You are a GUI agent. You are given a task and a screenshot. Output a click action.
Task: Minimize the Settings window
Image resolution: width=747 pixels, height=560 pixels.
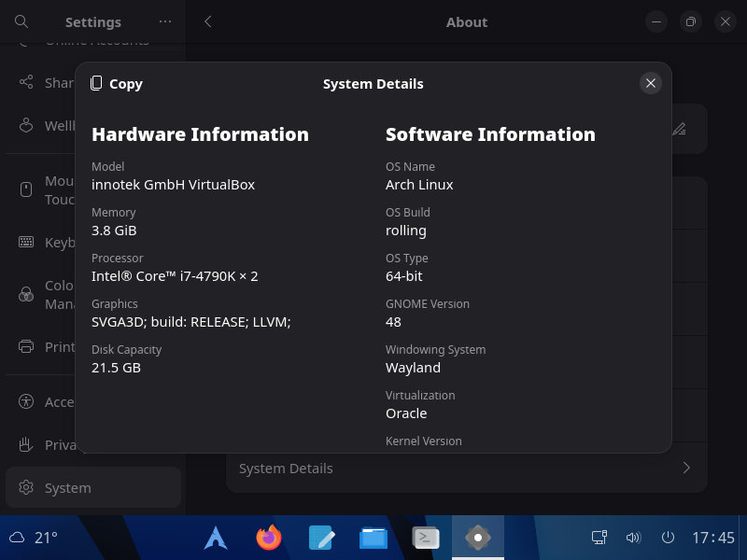(x=656, y=21)
